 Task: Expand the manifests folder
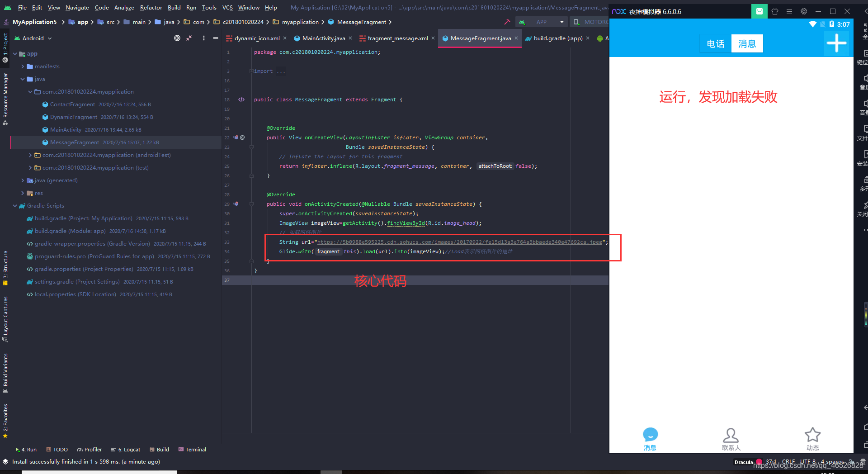23,66
